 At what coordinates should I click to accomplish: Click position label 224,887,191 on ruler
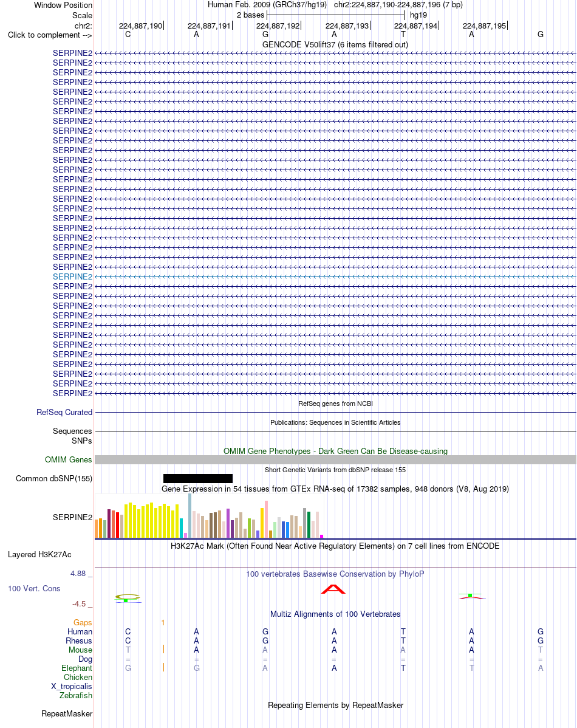point(210,26)
